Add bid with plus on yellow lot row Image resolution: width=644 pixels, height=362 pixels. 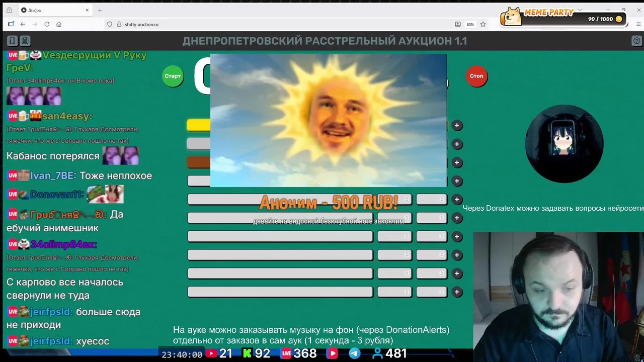[x=457, y=125]
